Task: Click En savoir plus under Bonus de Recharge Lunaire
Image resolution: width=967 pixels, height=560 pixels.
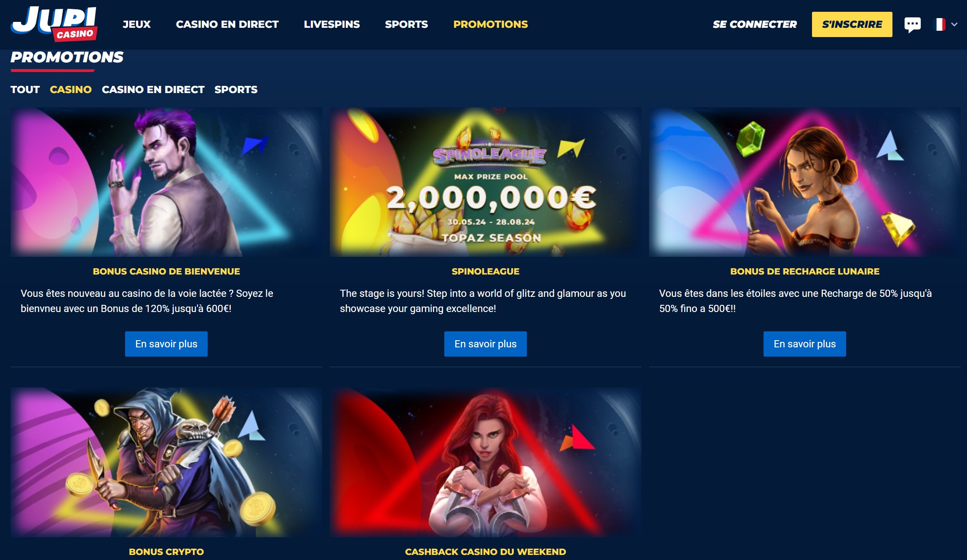Action: point(804,344)
